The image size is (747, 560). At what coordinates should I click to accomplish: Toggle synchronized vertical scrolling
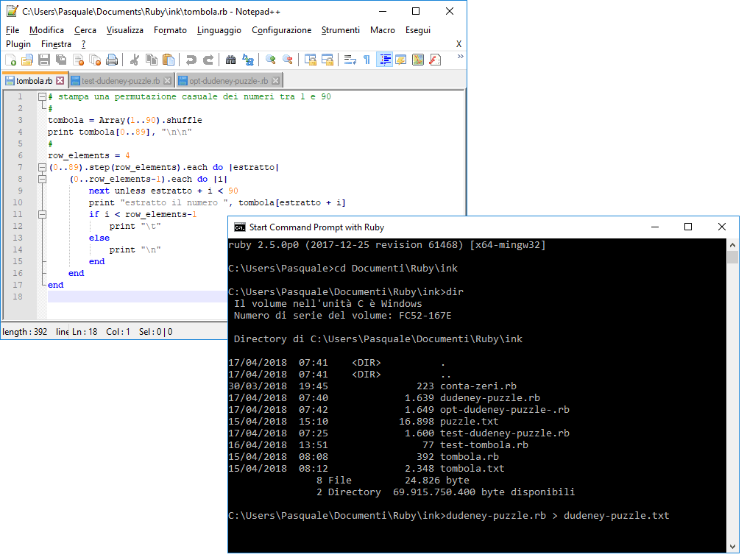click(311, 60)
